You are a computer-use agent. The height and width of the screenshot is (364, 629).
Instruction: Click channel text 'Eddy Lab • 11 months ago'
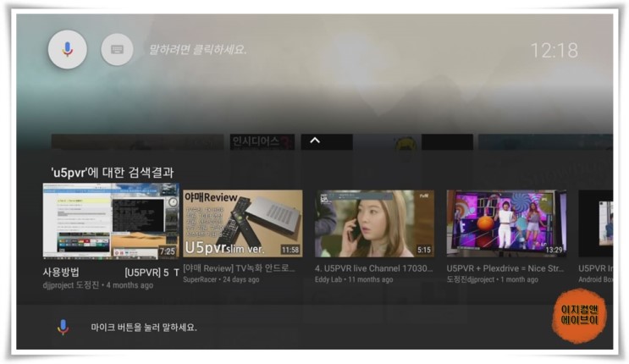tap(354, 279)
